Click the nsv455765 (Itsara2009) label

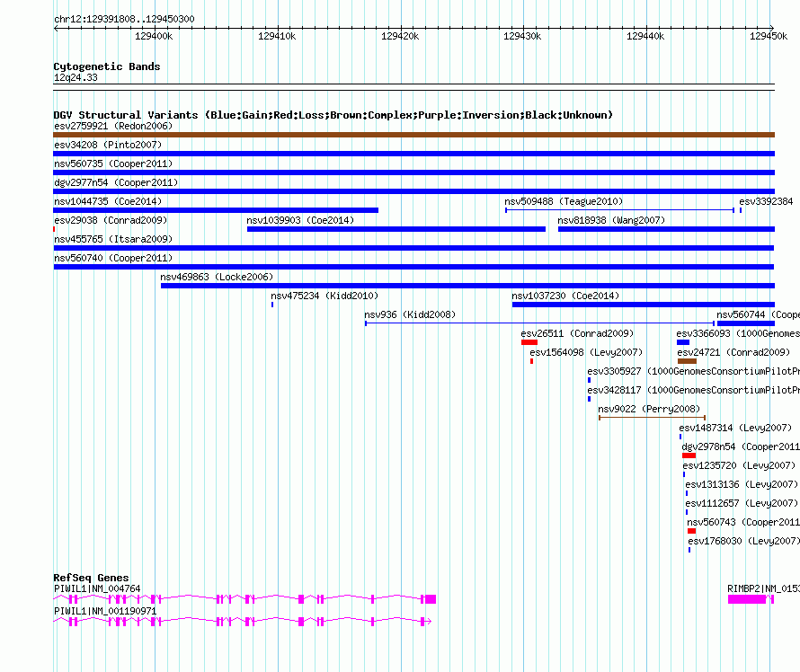tap(113, 239)
